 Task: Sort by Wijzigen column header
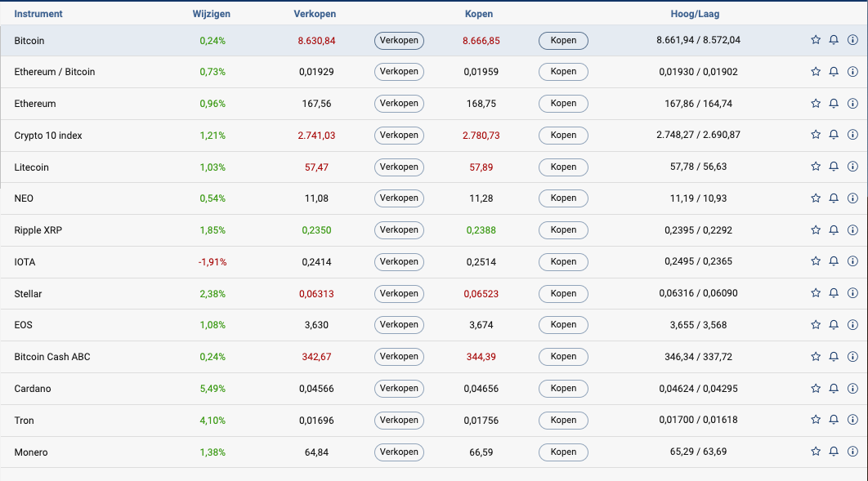pos(212,14)
